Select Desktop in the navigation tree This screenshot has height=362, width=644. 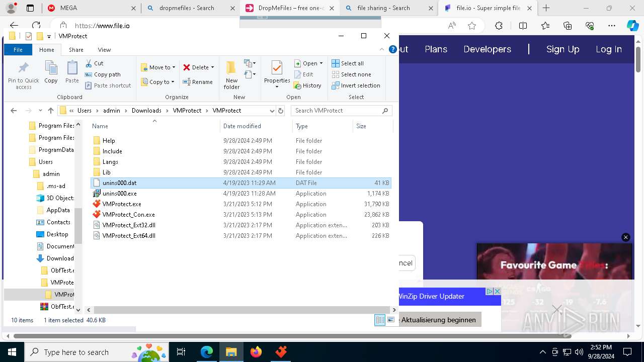pyautogui.click(x=57, y=234)
